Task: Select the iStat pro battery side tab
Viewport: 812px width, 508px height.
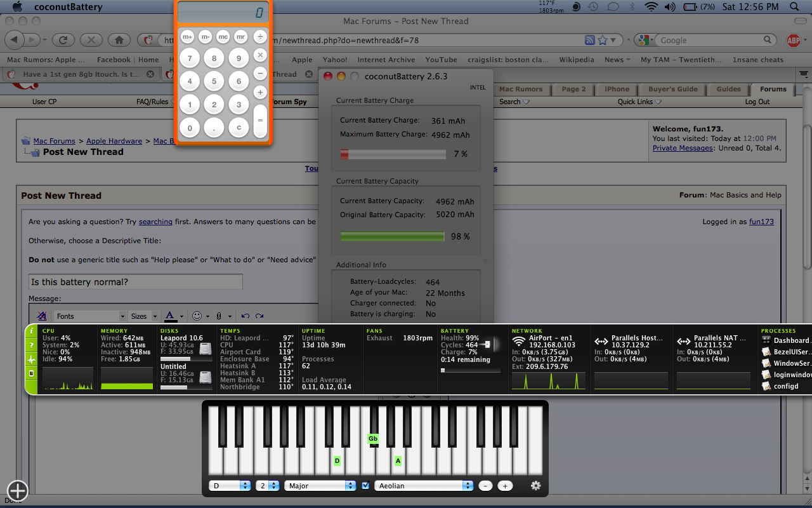Action: point(32,373)
